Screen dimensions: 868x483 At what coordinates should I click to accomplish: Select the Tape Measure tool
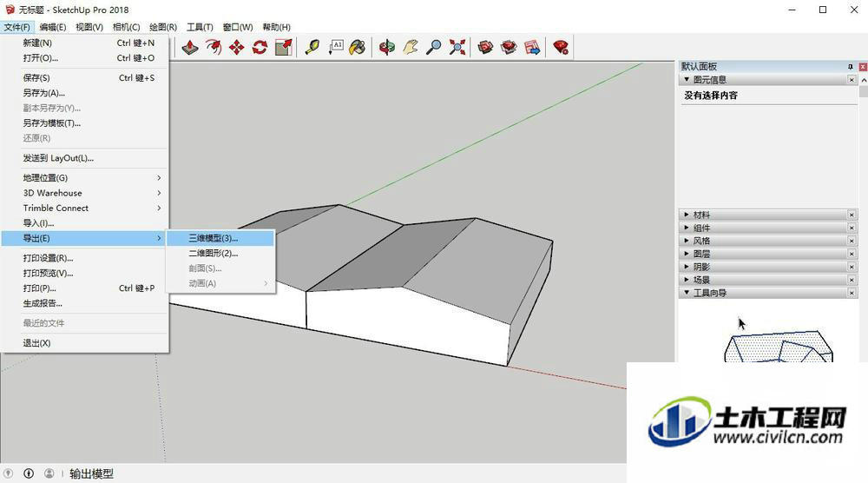click(x=312, y=47)
